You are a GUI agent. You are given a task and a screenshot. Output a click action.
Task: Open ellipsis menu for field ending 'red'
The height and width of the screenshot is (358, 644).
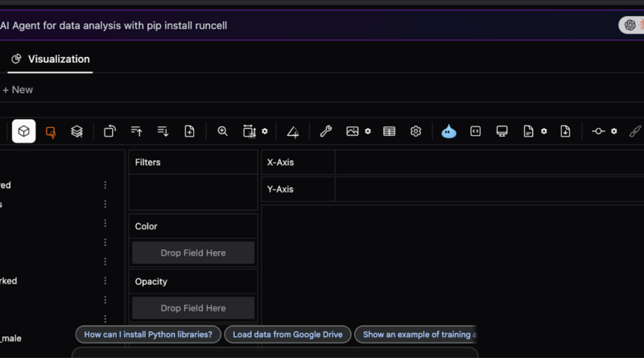tap(105, 185)
